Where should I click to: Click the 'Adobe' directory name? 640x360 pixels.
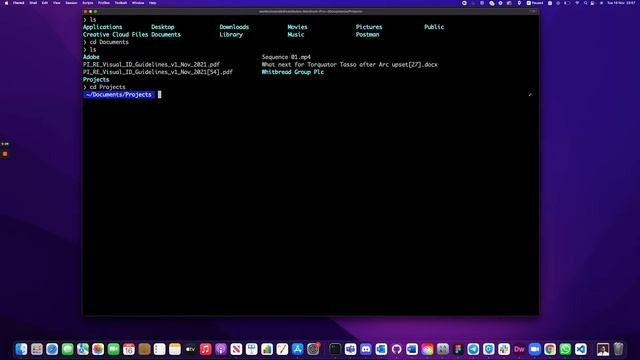tap(91, 57)
